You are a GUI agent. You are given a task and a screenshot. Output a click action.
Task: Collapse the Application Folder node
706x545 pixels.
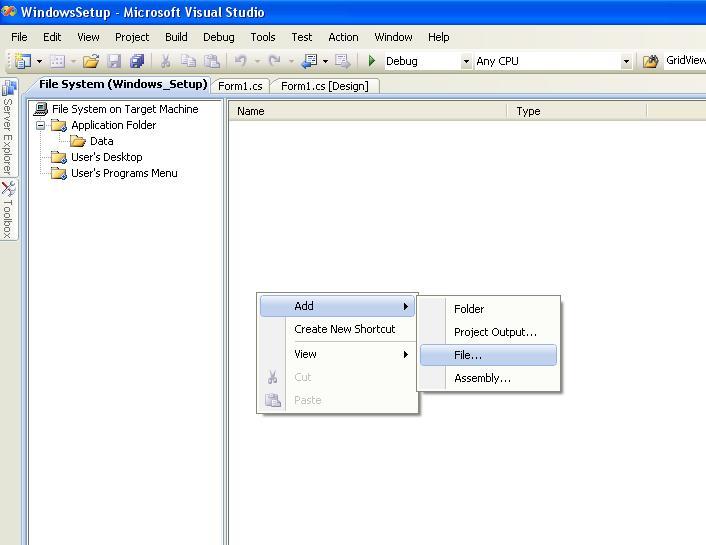(41, 125)
